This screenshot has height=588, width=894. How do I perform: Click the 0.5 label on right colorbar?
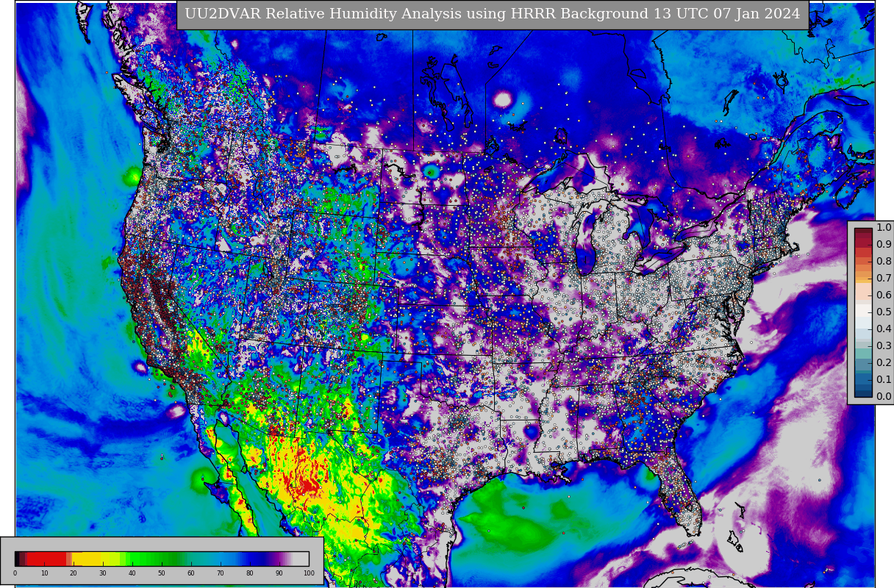pyautogui.click(x=884, y=312)
